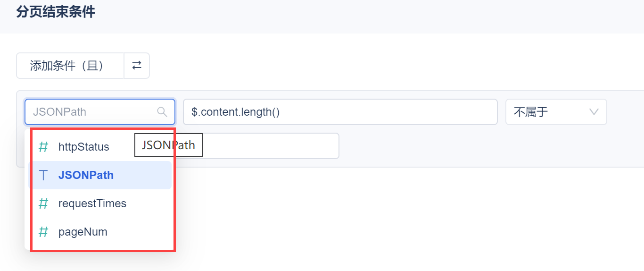Click the down chevron of the 不属于 selector
The height and width of the screenshot is (271, 644).
pos(594,112)
